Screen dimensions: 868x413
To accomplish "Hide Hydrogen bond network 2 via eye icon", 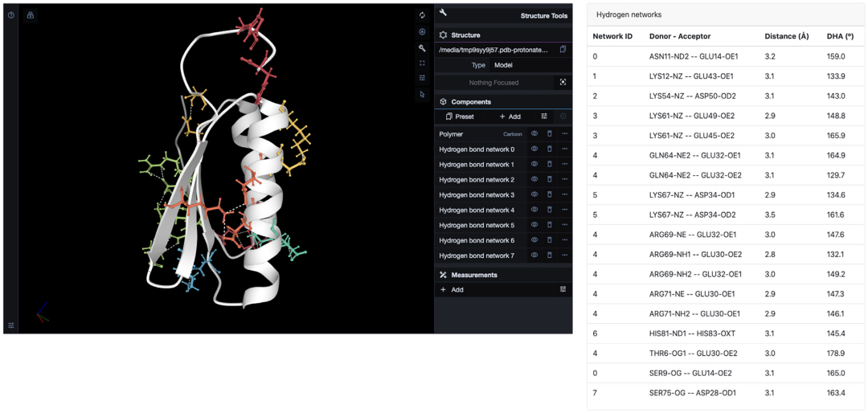I will (x=534, y=179).
